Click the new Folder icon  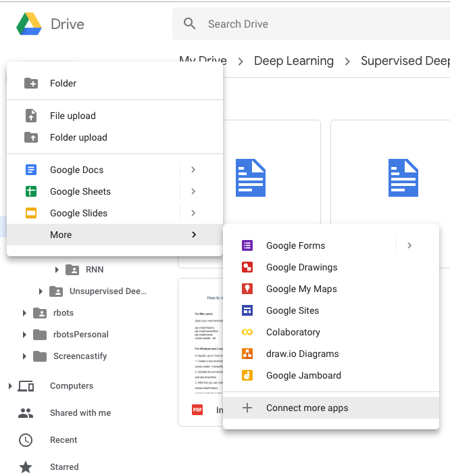point(31,83)
